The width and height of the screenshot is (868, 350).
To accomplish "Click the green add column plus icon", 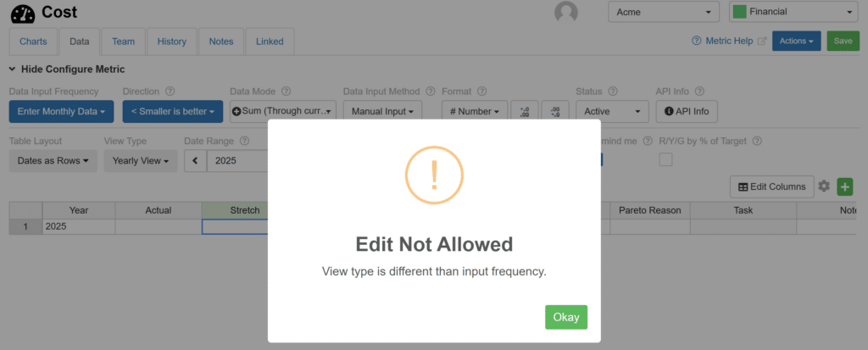I will [844, 186].
